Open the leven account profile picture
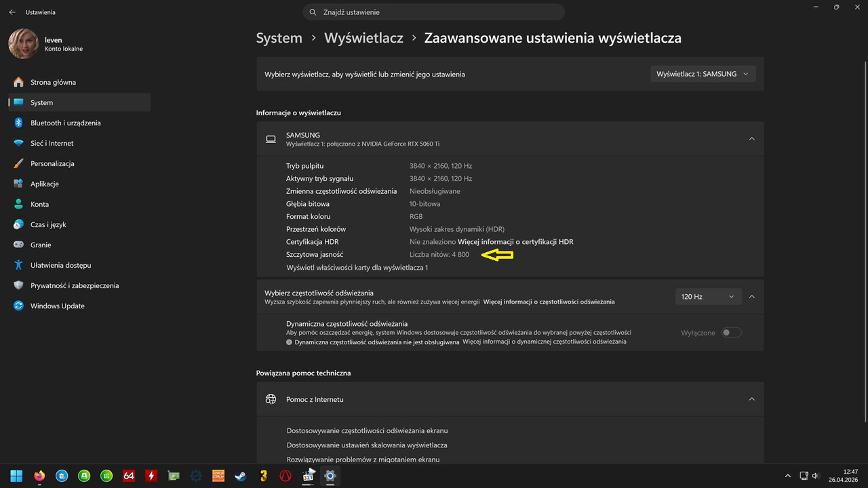The image size is (868, 488). click(23, 44)
